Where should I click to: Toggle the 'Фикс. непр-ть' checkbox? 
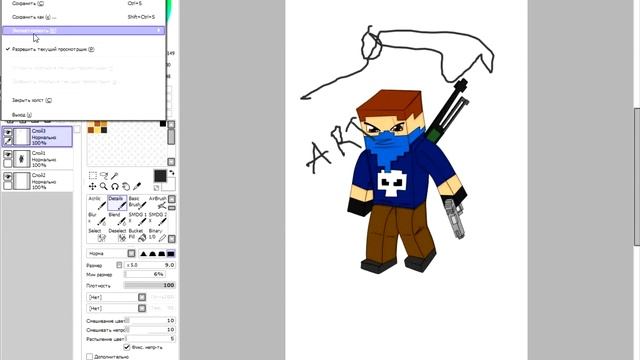127,347
